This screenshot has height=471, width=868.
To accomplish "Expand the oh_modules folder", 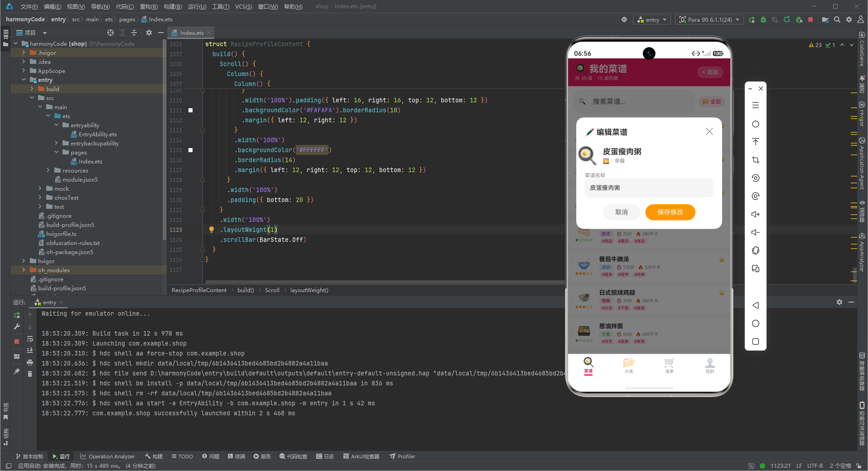I will (24, 270).
